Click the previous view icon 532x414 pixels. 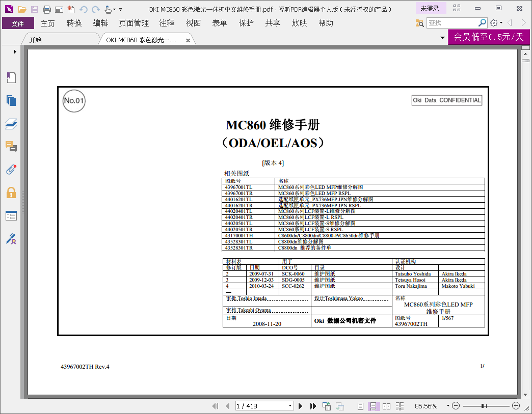click(327, 406)
